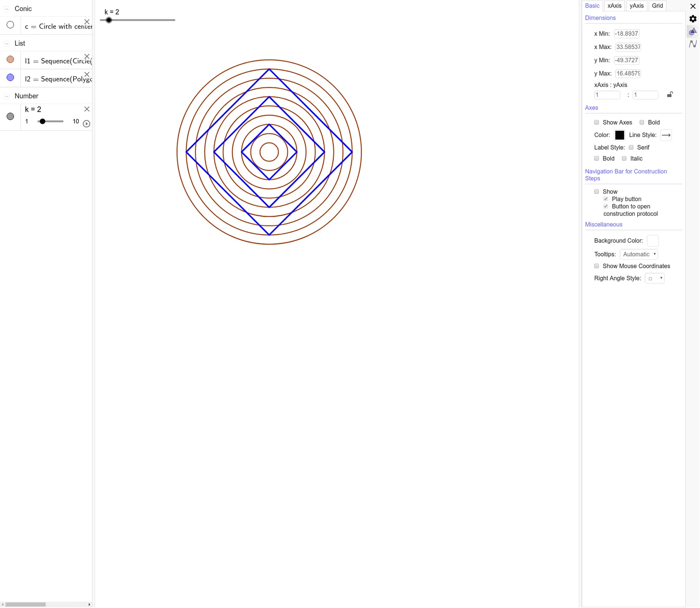Delete circle c using its X icon
The image size is (700, 608).
(x=87, y=21)
